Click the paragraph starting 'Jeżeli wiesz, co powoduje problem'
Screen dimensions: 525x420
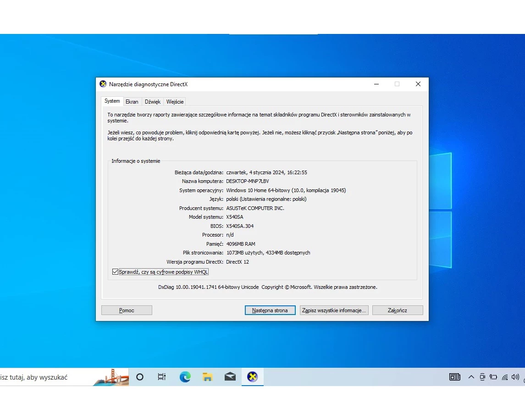point(260,135)
